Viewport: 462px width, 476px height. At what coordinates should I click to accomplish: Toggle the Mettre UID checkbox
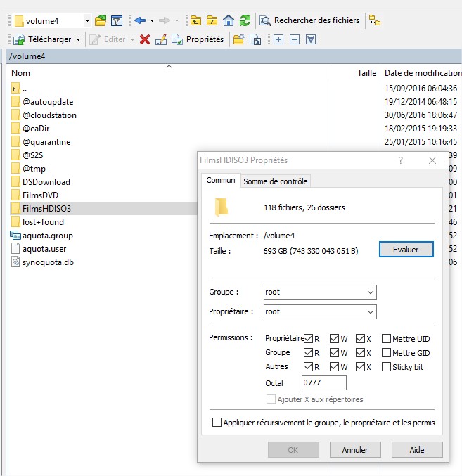coord(386,339)
